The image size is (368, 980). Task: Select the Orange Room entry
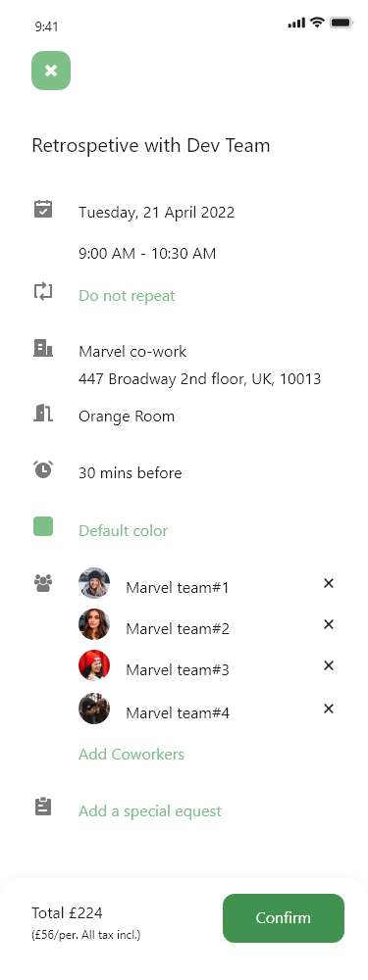(127, 416)
